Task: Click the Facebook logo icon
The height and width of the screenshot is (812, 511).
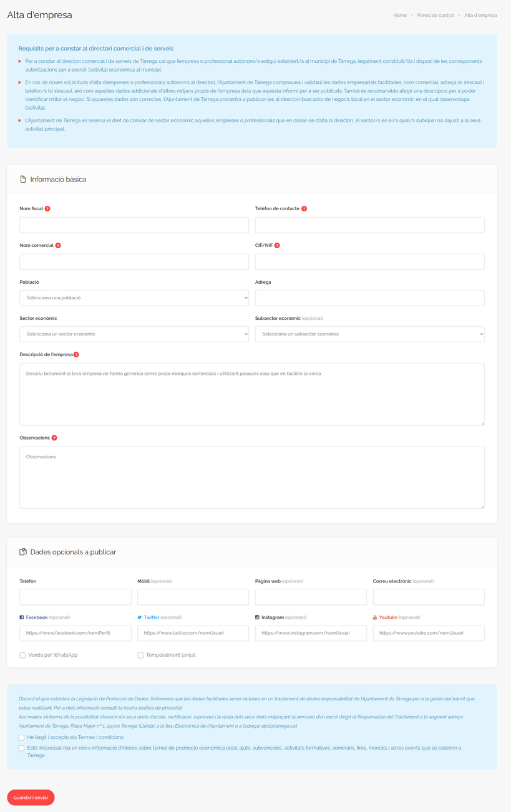Action: click(x=22, y=617)
